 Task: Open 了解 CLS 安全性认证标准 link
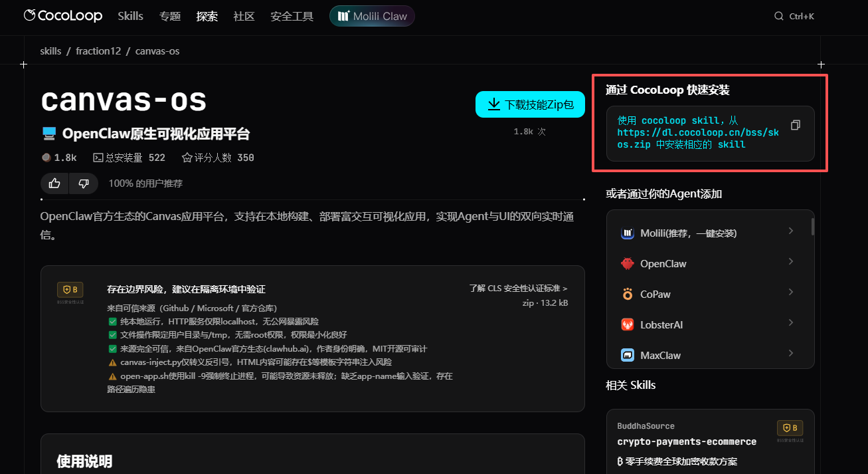pos(518,289)
